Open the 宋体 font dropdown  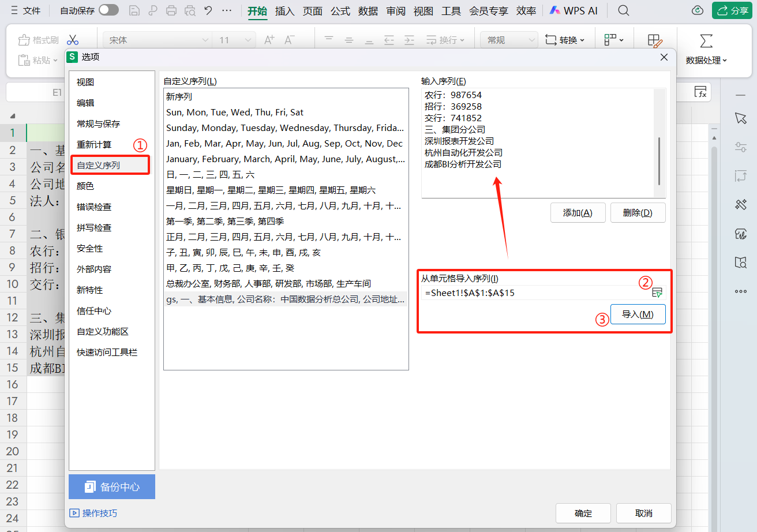[156, 39]
